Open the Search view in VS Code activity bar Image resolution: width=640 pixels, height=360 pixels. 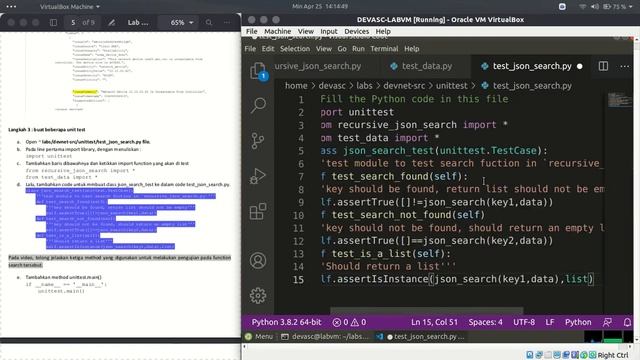pyautogui.click(x=258, y=105)
